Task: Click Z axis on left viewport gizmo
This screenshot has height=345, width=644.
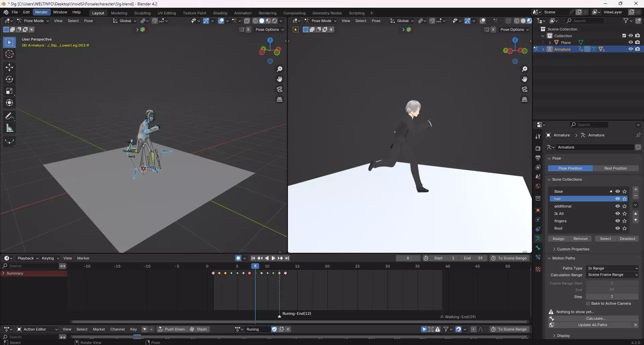Action: [x=270, y=40]
